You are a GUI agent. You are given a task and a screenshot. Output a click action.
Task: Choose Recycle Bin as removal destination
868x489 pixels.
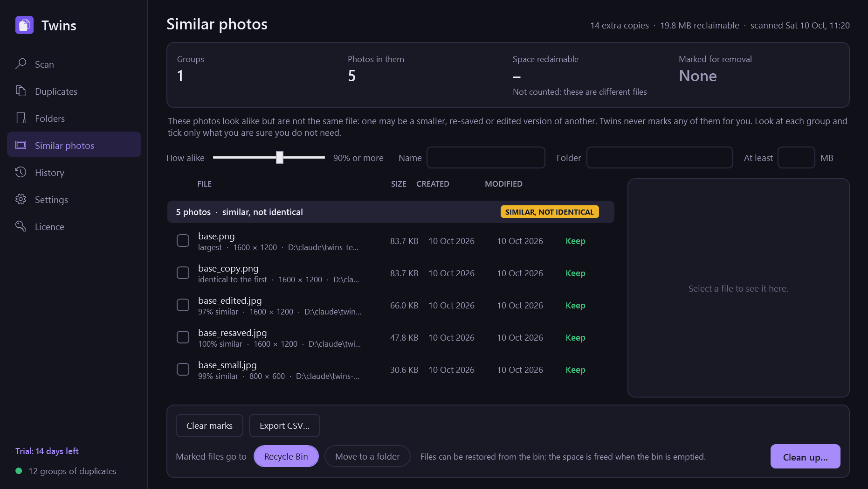286,456
